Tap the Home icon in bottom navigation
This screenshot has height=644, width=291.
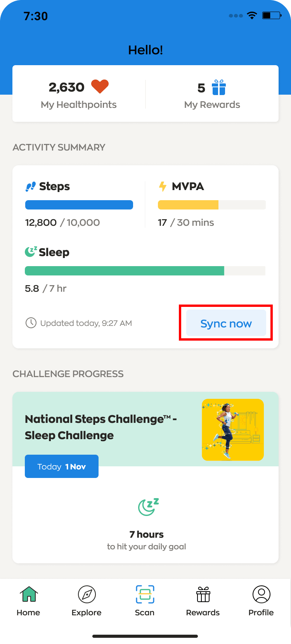point(29,594)
